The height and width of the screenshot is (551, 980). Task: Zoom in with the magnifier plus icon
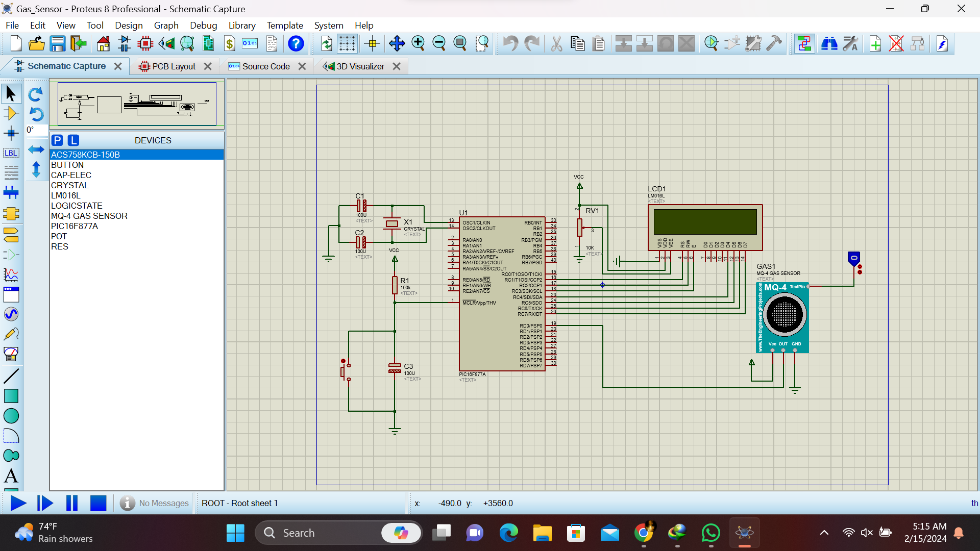click(x=418, y=44)
